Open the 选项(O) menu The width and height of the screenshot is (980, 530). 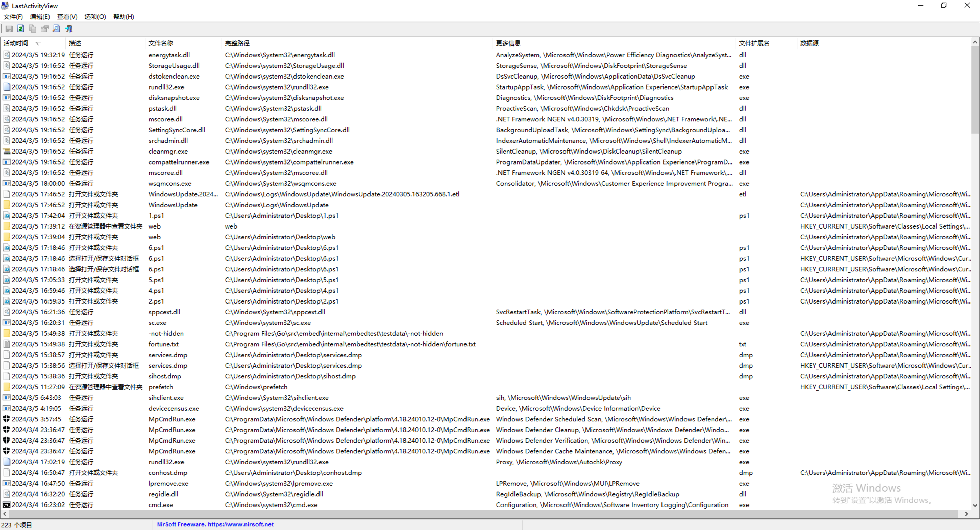click(95, 17)
